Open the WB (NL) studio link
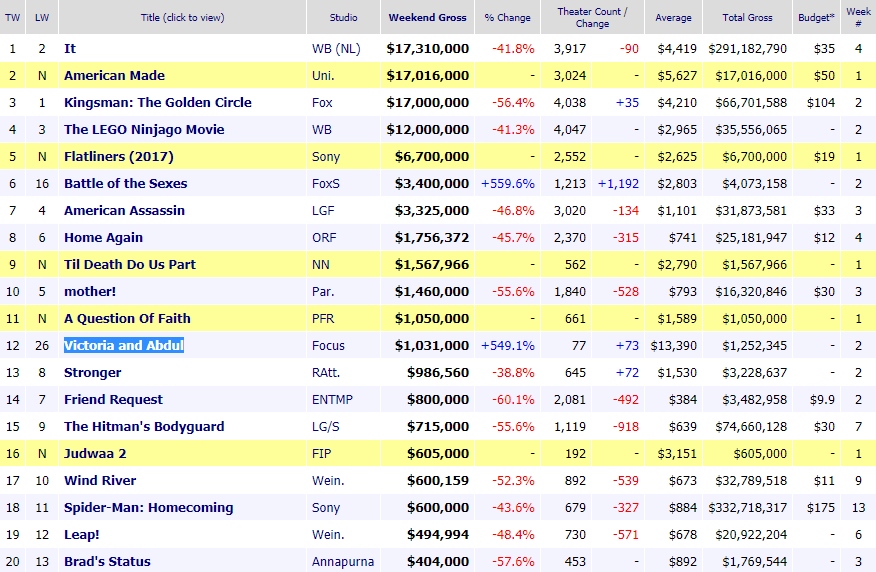Viewport: 876px width, 572px height. tap(336, 49)
